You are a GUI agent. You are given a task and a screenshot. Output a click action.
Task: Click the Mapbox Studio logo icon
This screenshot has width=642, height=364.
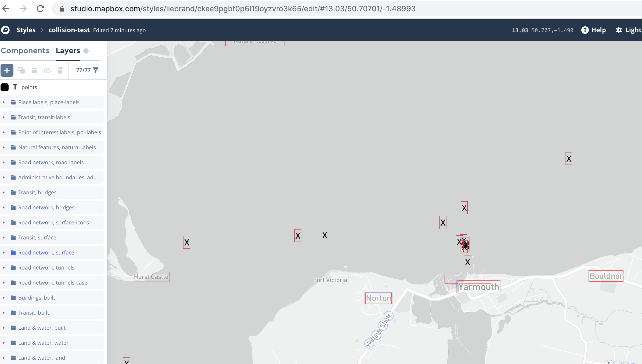pos(5,30)
